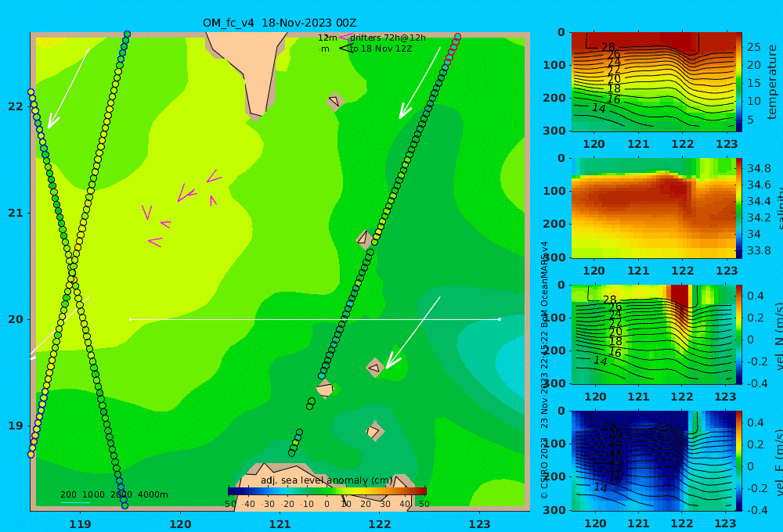Click the plot title 'OM_fc_v4 18-Nov-2023 00Z'

click(x=280, y=23)
